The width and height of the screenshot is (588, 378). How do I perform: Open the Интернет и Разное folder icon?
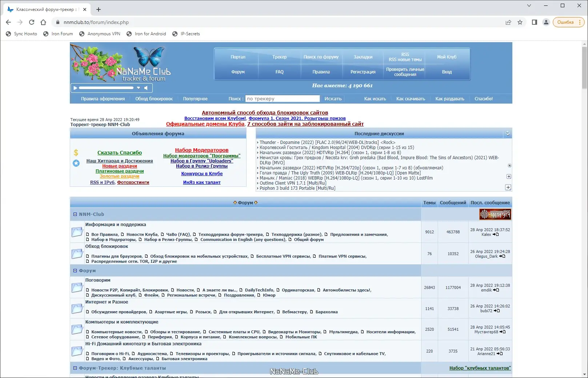click(77, 309)
